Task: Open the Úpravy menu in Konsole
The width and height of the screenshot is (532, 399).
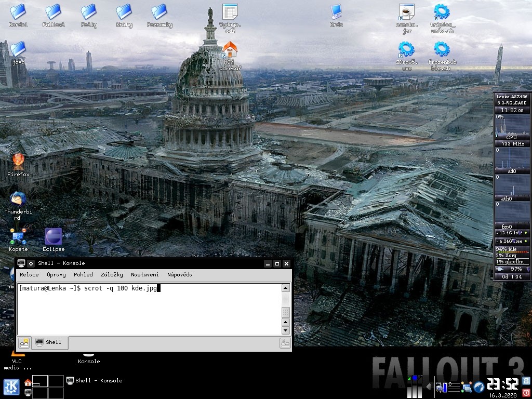Action: point(56,274)
